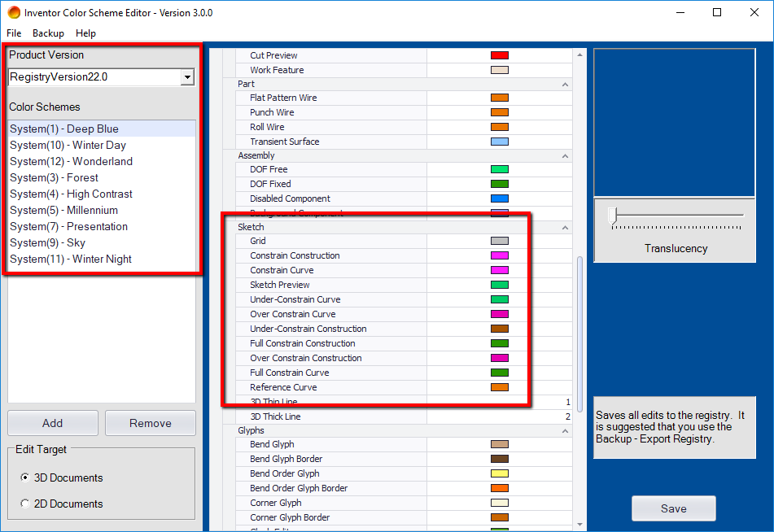Click the property list scroll down arrow
The width and height of the screenshot is (774, 532).
pos(579,524)
